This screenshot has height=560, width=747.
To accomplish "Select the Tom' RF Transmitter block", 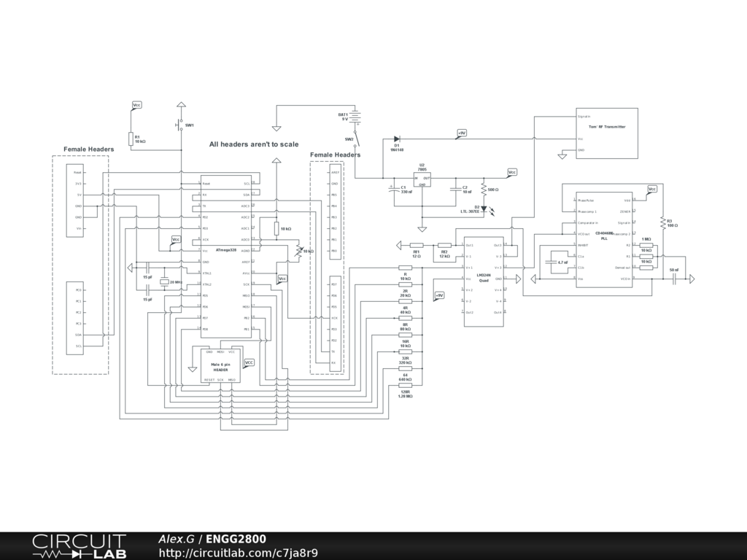I will [607, 133].
